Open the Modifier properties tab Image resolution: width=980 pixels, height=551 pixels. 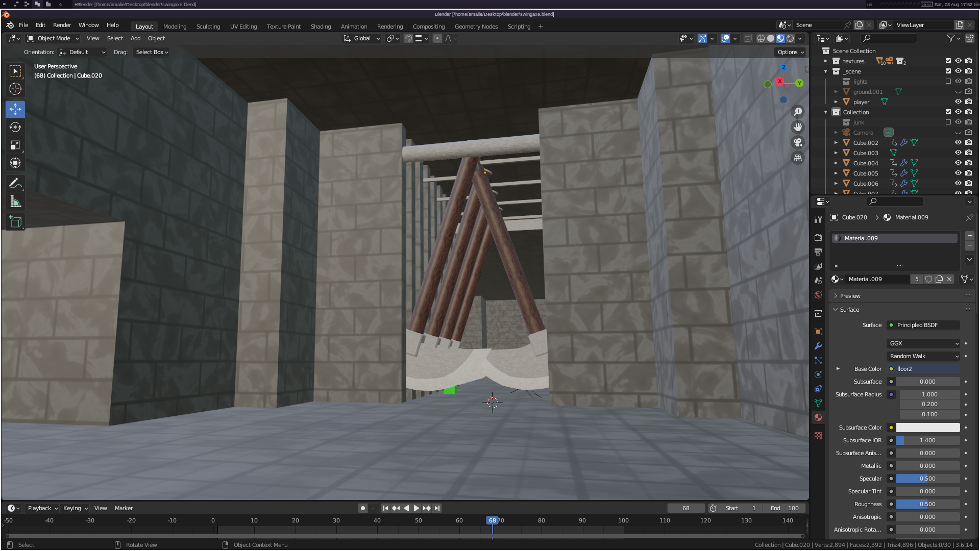coord(818,346)
